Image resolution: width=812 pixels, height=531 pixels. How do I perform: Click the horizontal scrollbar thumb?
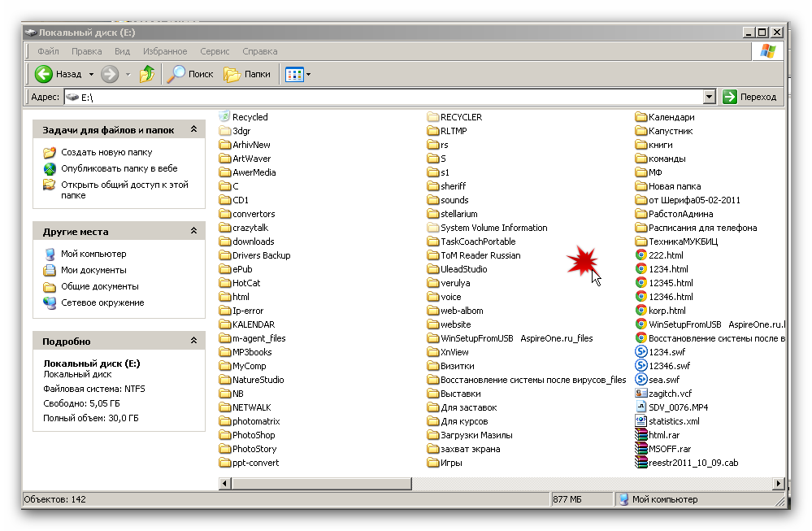tap(322, 483)
